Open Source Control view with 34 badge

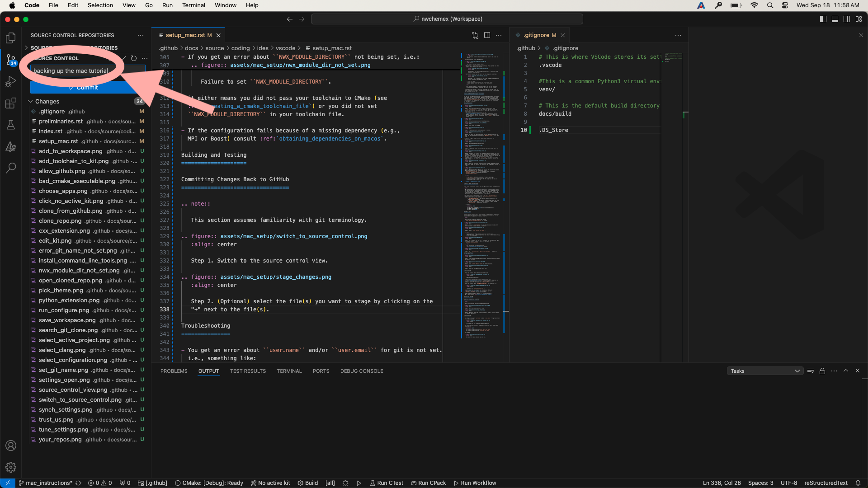(11, 60)
